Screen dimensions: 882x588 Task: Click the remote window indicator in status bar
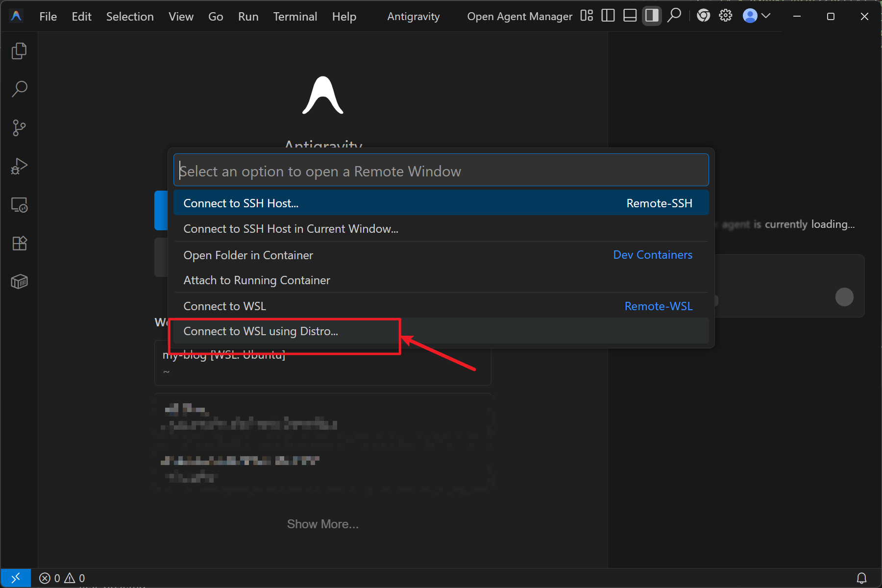pos(16,578)
